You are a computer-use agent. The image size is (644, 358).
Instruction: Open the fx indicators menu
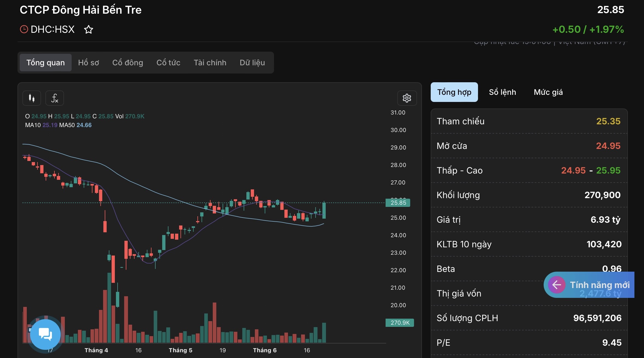(x=55, y=98)
